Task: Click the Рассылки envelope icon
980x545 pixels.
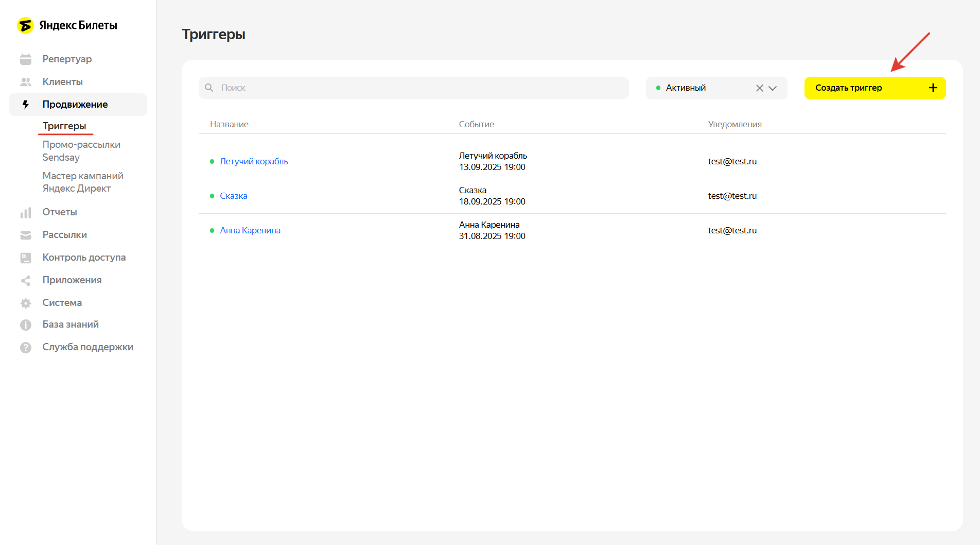Action: point(26,235)
